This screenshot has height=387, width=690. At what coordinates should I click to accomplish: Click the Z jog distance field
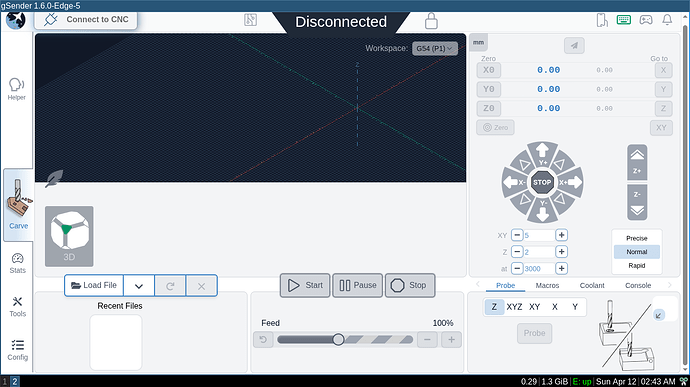click(539, 252)
